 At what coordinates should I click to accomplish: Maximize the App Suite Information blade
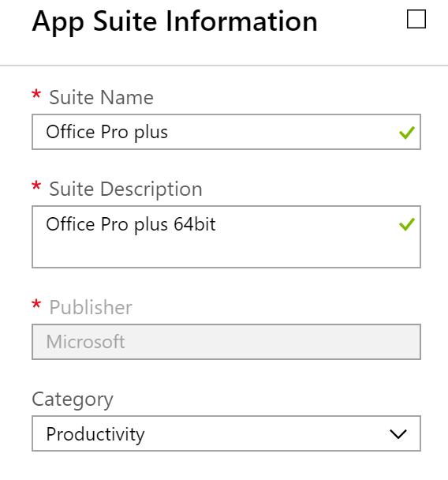click(x=416, y=19)
